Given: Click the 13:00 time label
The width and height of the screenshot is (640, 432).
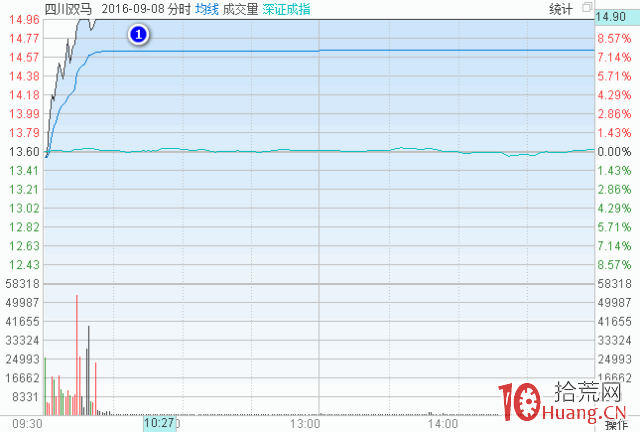Looking at the screenshot, I should coord(305,424).
